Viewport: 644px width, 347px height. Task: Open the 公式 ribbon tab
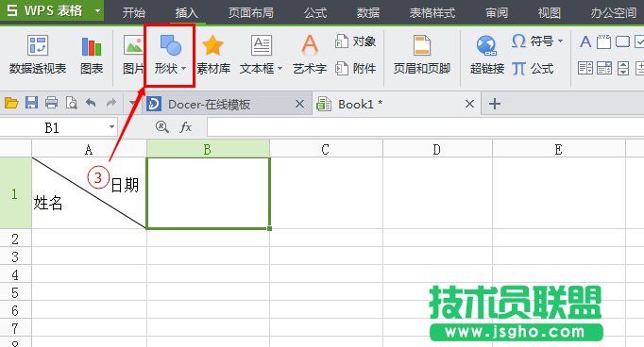(x=315, y=12)
